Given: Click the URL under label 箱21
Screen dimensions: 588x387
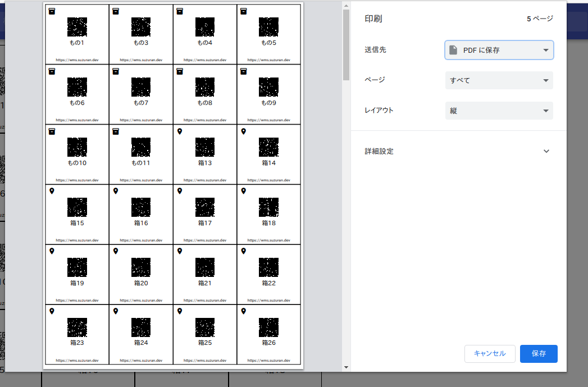Looking at the screenshot, I should point(205,300).
